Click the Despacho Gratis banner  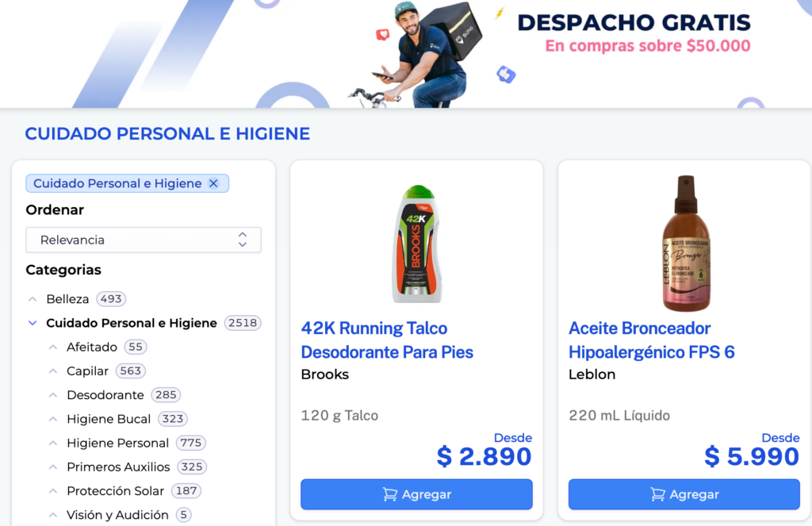[x=406, y=54]
